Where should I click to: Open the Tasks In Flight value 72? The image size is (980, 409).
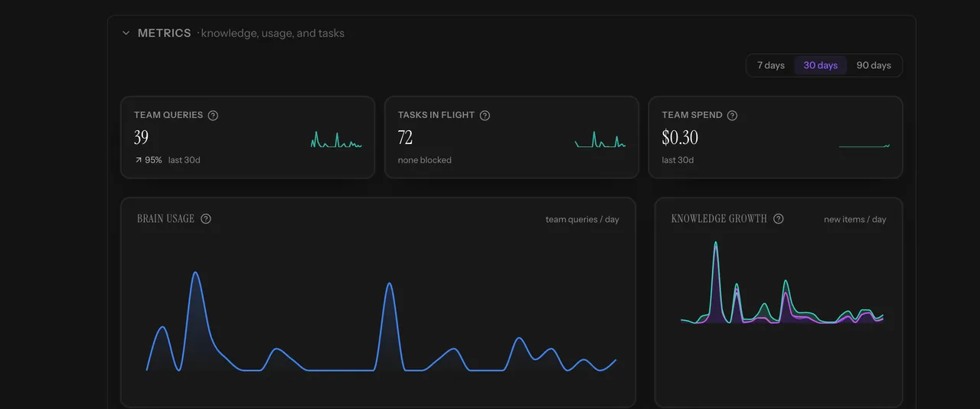[x=405, y=138]
